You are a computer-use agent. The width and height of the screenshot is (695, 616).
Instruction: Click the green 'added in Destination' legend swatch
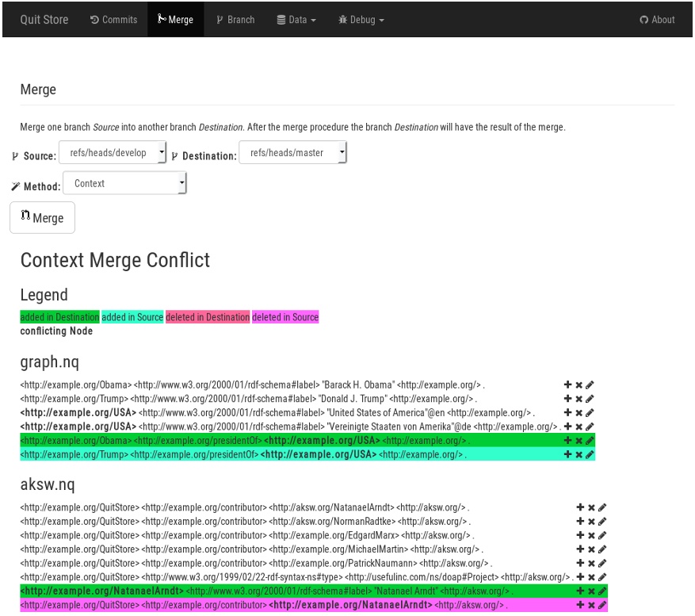coord(59,317)
